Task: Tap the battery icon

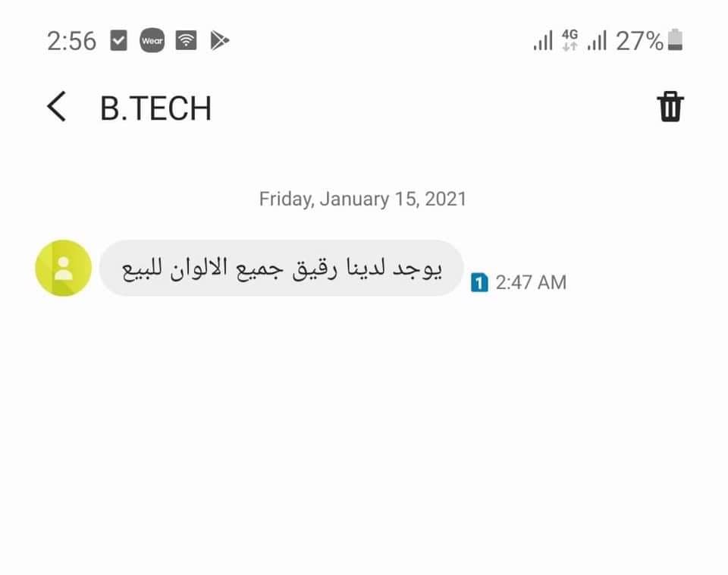Action: 675,39
